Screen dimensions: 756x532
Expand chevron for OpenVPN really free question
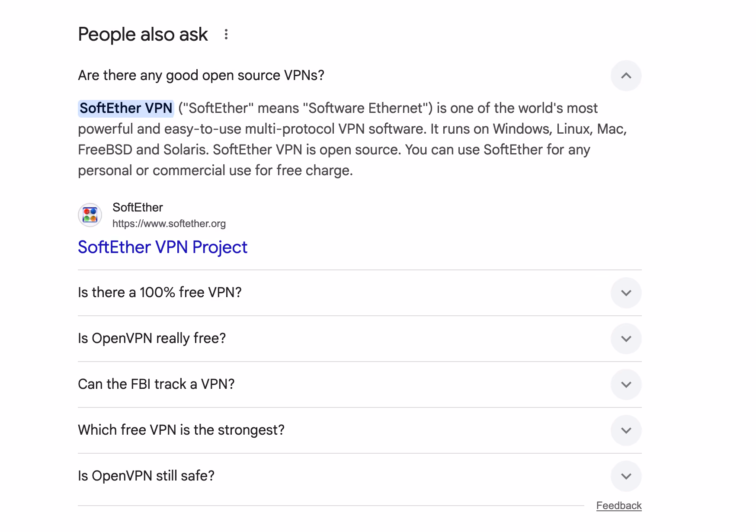[626, 339]
